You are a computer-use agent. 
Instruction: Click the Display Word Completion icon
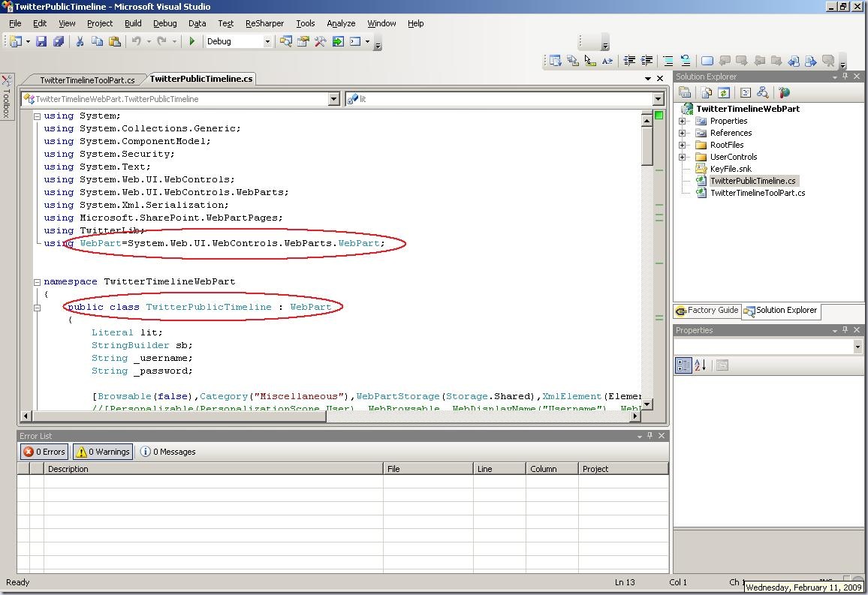[x=607, y=61]
